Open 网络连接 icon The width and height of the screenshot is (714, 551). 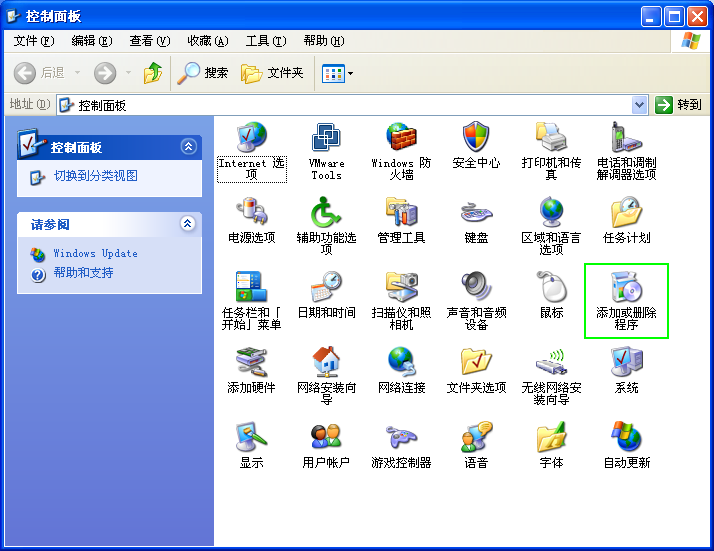(401, 362)
